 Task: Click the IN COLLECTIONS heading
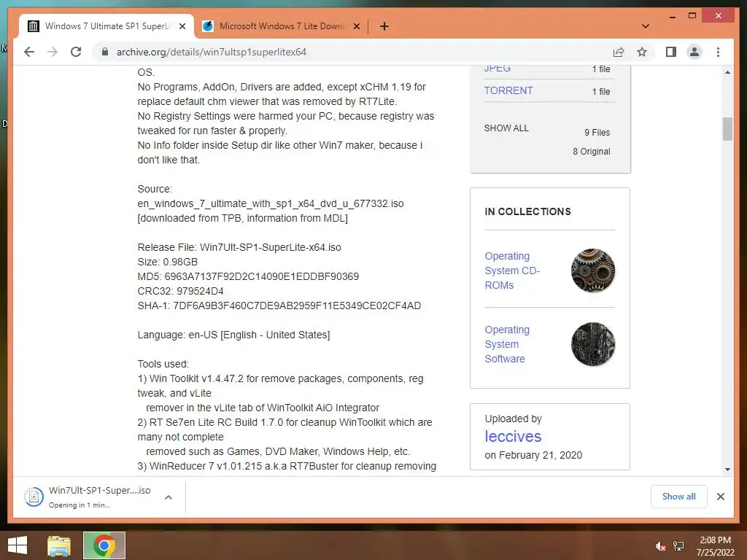(x=527, y=211)
